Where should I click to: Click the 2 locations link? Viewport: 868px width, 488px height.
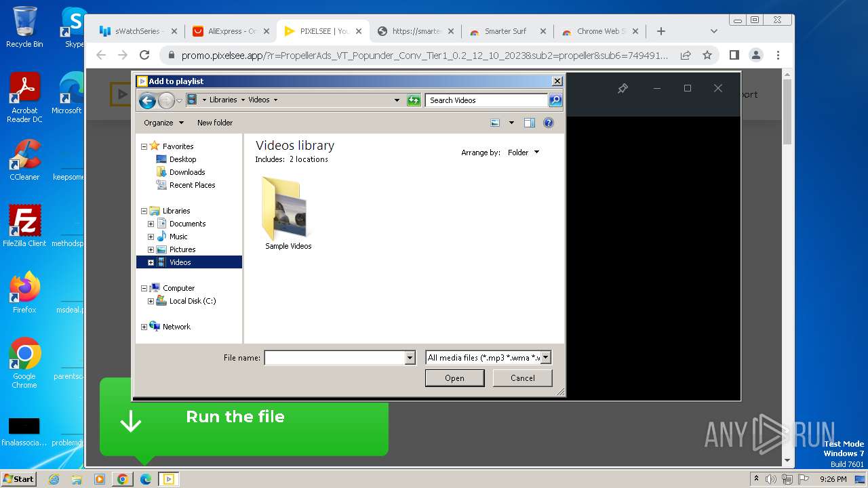coord(309,159)
